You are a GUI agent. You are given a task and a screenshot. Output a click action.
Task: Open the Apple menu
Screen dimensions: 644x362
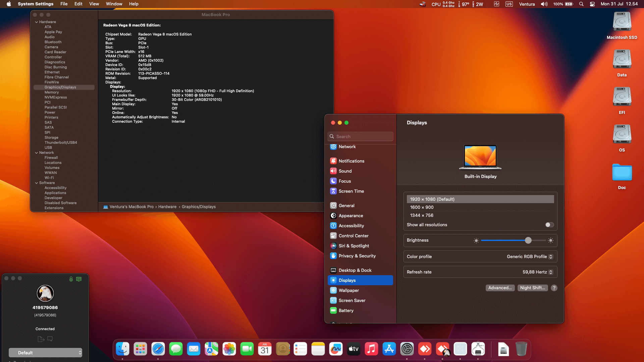(x=9, y=4)
